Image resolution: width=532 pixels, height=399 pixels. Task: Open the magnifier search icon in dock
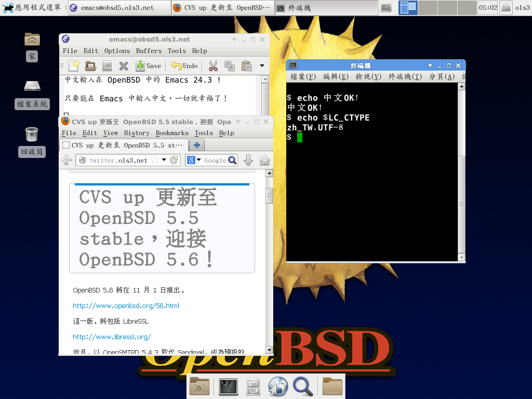pyautogui.click(x=302, y=387)
